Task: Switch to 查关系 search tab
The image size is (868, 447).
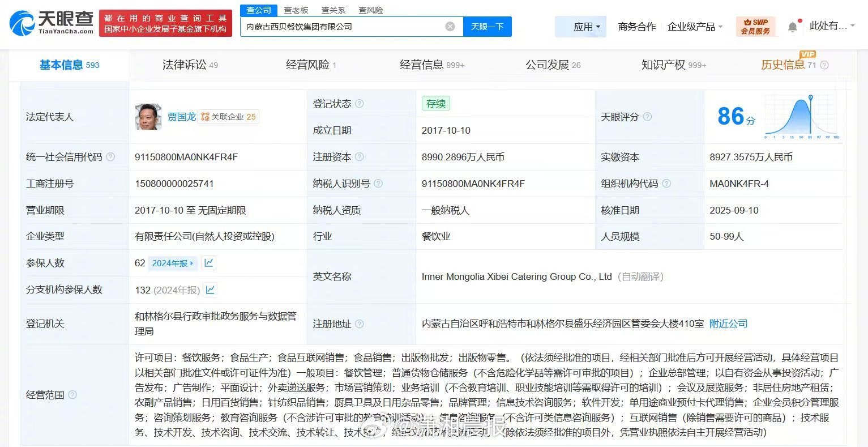Action: (x=333, y=10)
